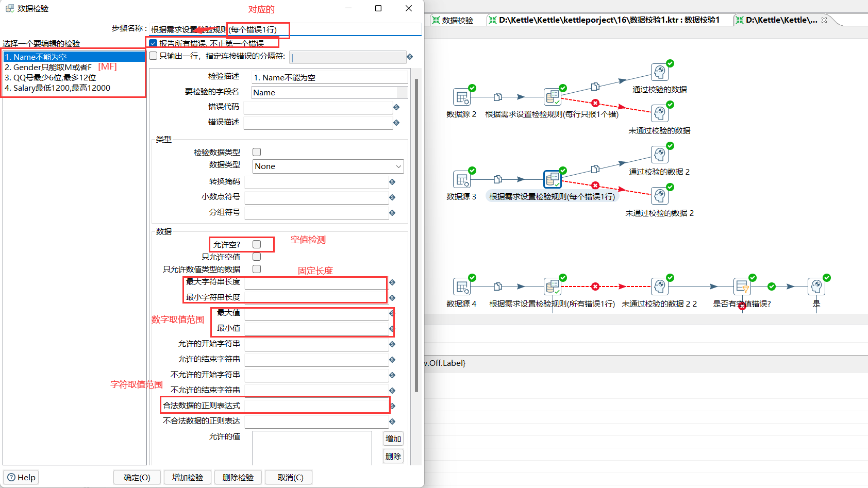868x488 pixels.
Task: Click the 数据源 3 step icon
Action: (x=461, y=179)
